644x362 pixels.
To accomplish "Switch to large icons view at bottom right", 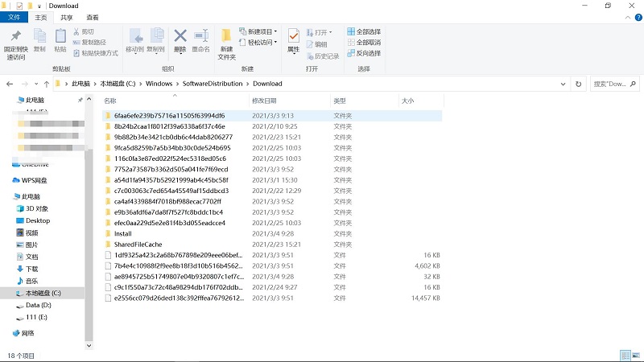I will tap(636, 355).
